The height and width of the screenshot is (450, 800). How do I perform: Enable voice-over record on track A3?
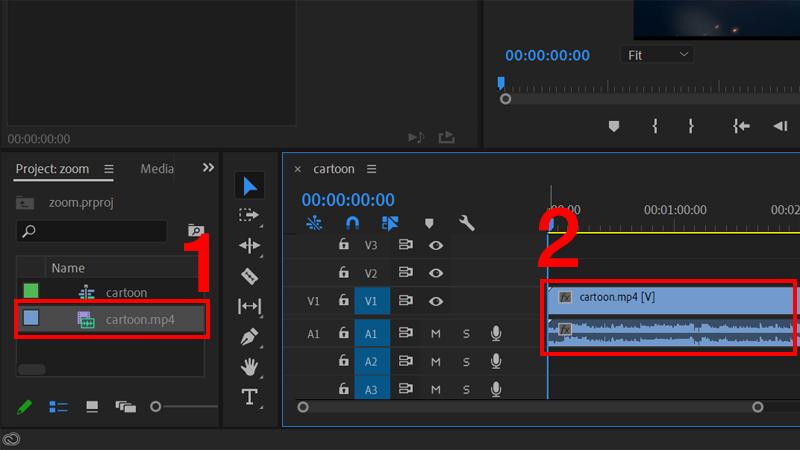tap(495, 389)
